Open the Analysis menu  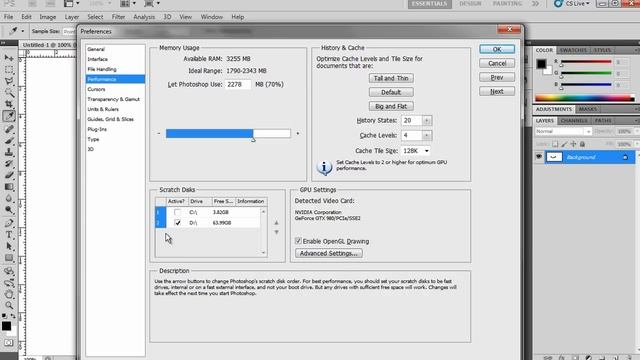pos(144,17)
